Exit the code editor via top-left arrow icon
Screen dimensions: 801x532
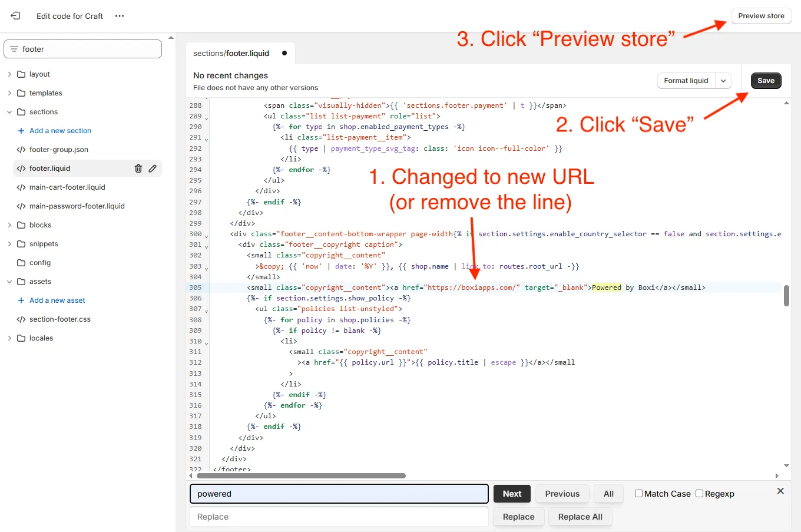[x=15, y=16]
